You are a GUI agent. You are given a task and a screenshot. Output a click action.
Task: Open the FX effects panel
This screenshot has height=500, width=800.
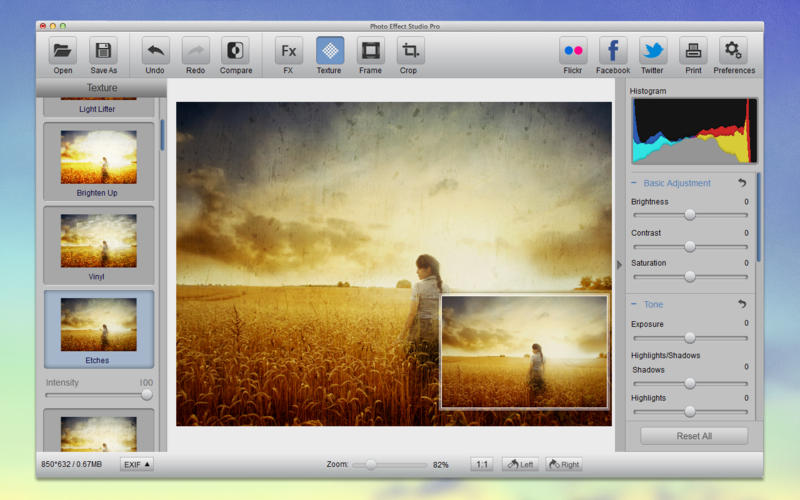[x=289, y=51]
